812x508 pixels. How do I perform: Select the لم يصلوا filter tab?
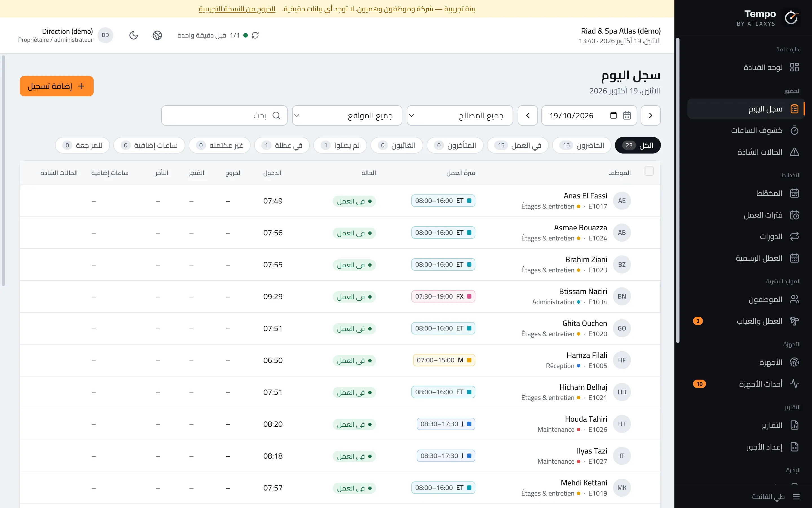[340, 145]
